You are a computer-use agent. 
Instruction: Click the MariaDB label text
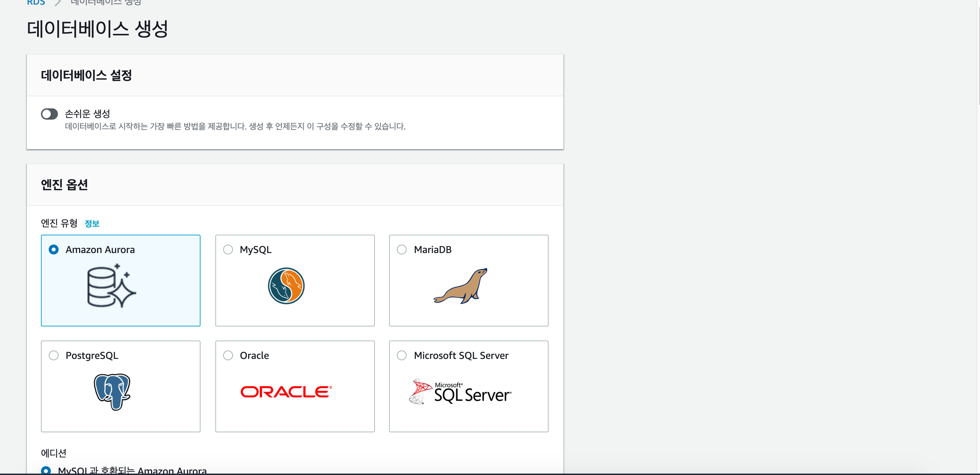(x=432, y=249)
